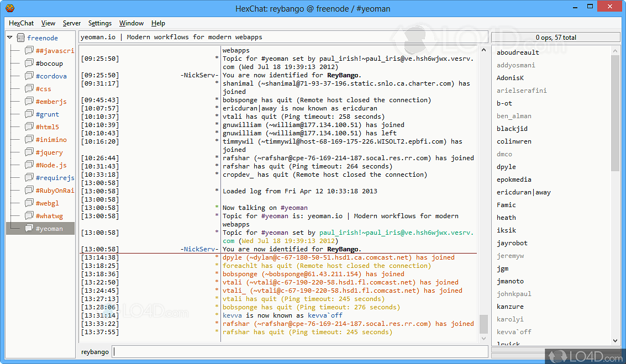Open the HexChat menu
The image size is (626, 364).
click(21, 23)
